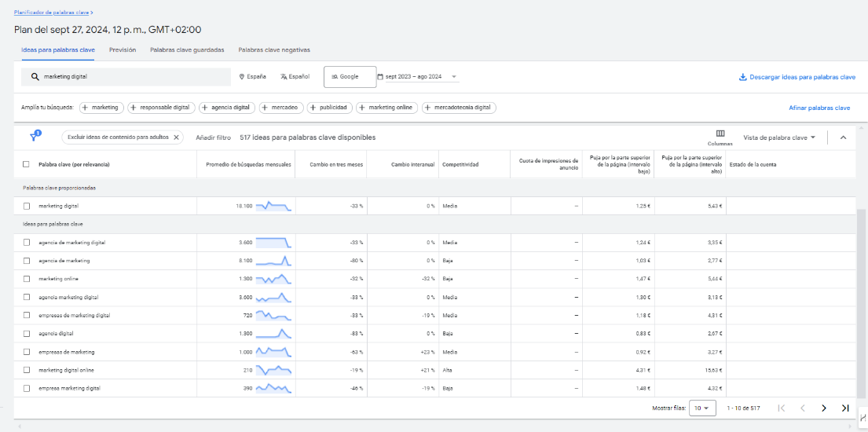Add 'mercadeo' suggestion chip
868x432 pixels.
pyautogui.click(x=281, y=108)
